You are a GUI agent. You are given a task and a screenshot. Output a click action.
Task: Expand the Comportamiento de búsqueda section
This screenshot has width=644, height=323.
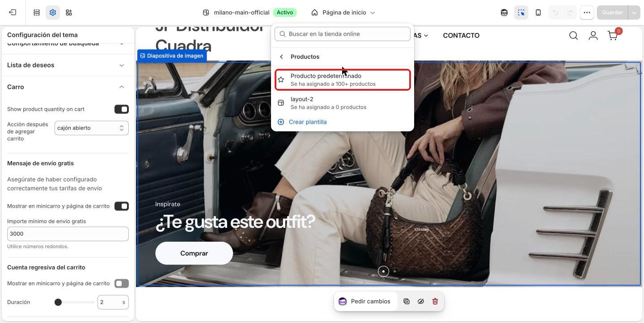[x=68, y=44]
